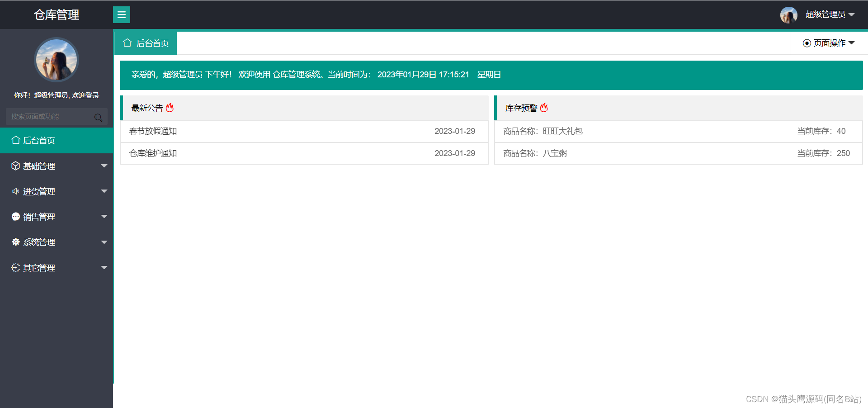
Task: Click the cube icon beside 基础管理
Action: click(x=15, y=166)
